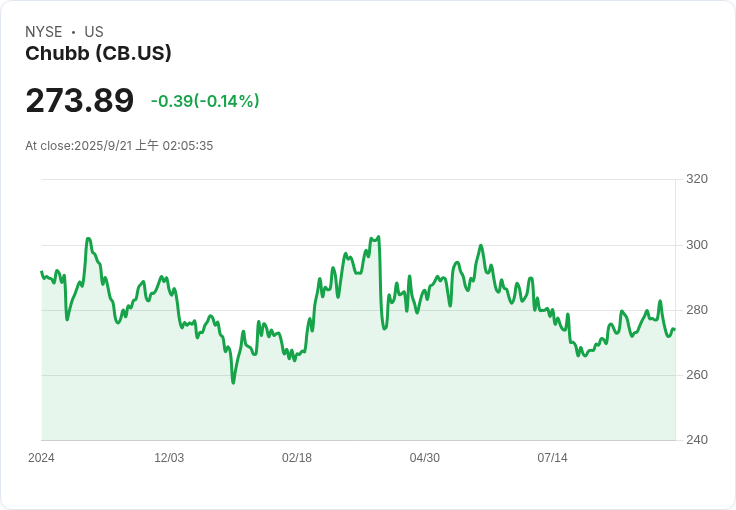Click the chart peak above 300 before the April drop
The width and height of the screenshot is (736, 510).
pyautogui.click(x=378, y=237)
